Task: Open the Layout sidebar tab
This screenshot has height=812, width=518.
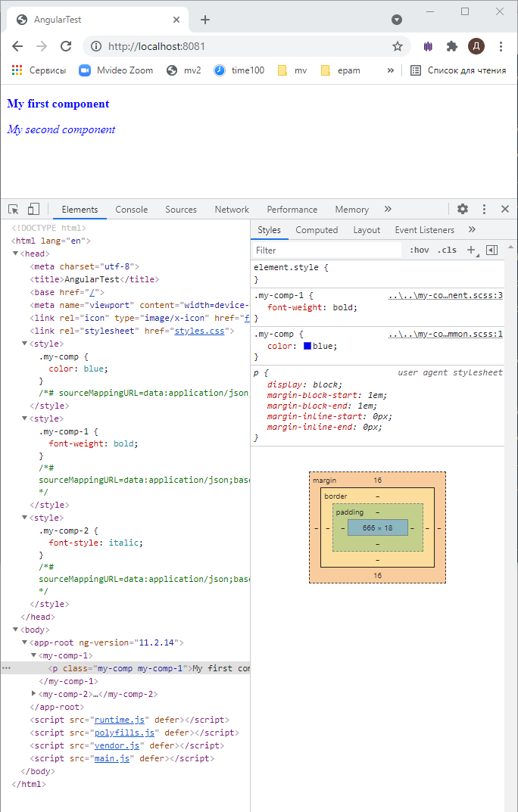Action: (x=367, y=230)
